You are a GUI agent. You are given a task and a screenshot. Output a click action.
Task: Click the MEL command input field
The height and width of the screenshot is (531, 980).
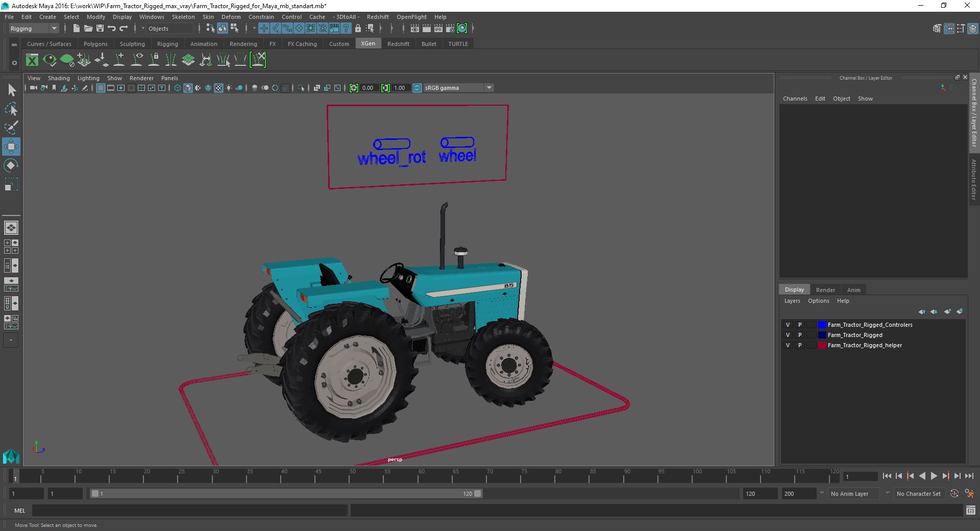point(190,510)
